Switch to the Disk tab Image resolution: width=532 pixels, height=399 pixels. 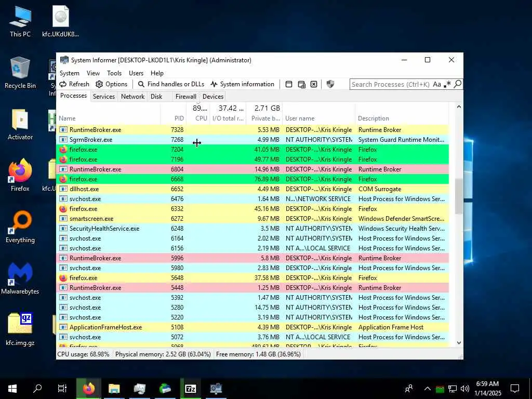[x=156, y=96]
